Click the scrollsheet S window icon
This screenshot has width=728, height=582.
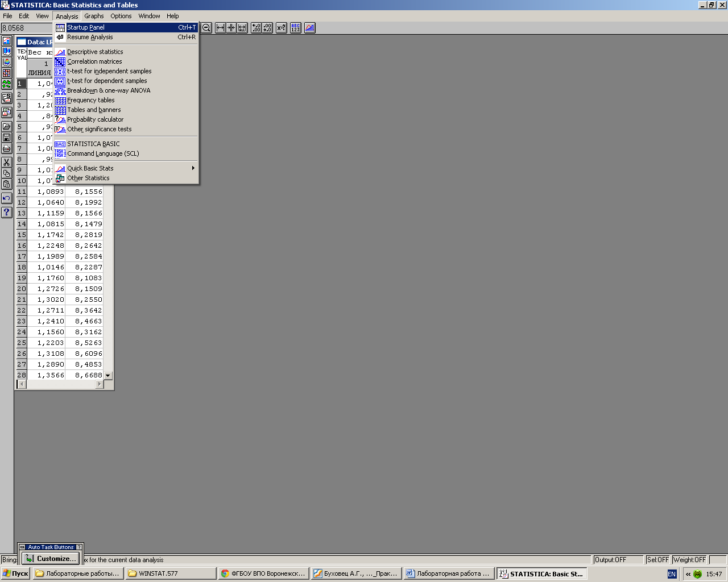(7, 98)
